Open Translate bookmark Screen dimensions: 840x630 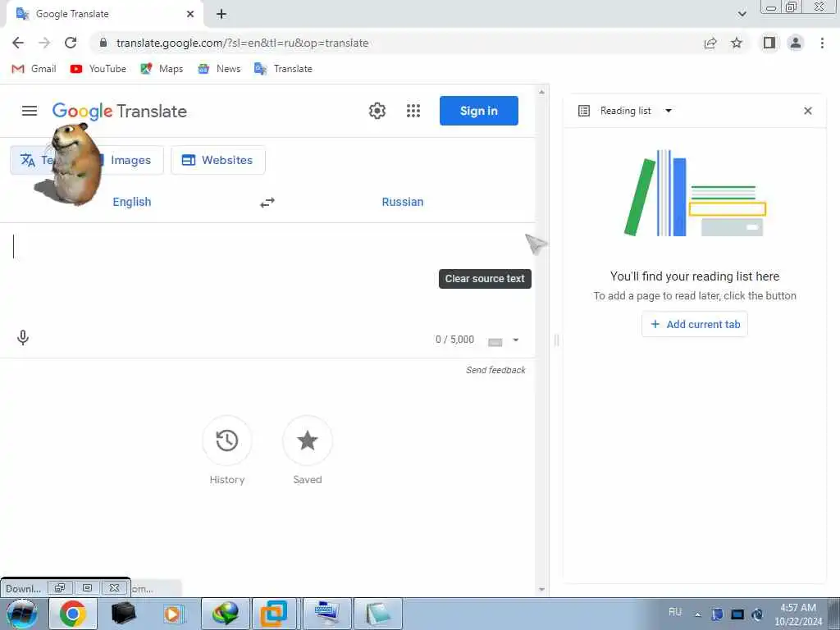pos(283,69)
